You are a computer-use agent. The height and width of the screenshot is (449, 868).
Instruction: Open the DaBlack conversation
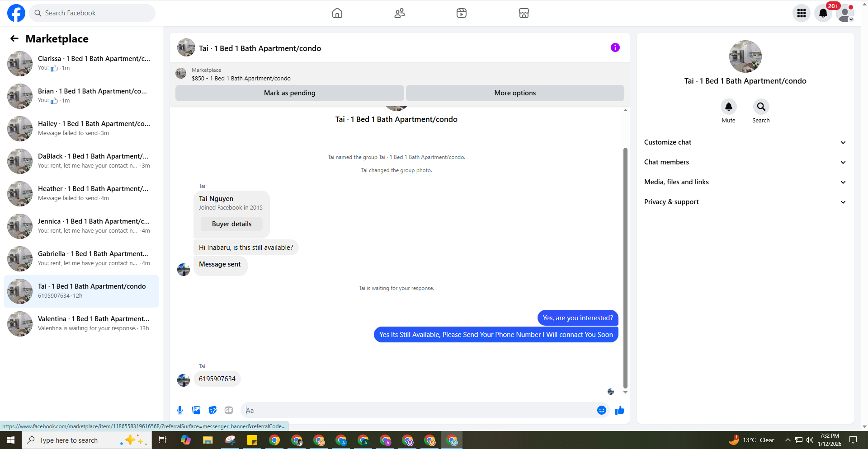pyautogui.click(x=81, y=161)
